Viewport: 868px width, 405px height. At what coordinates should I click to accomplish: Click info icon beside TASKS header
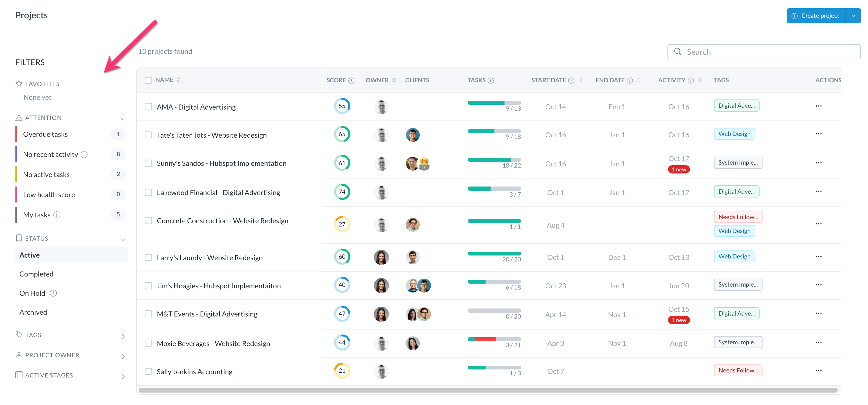(x=491, y=81)
